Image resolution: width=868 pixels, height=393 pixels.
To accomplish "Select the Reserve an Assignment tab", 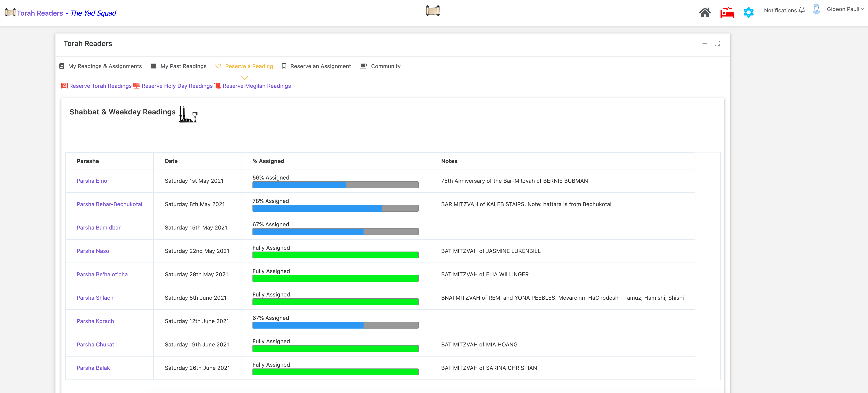I will pos(320,66).
